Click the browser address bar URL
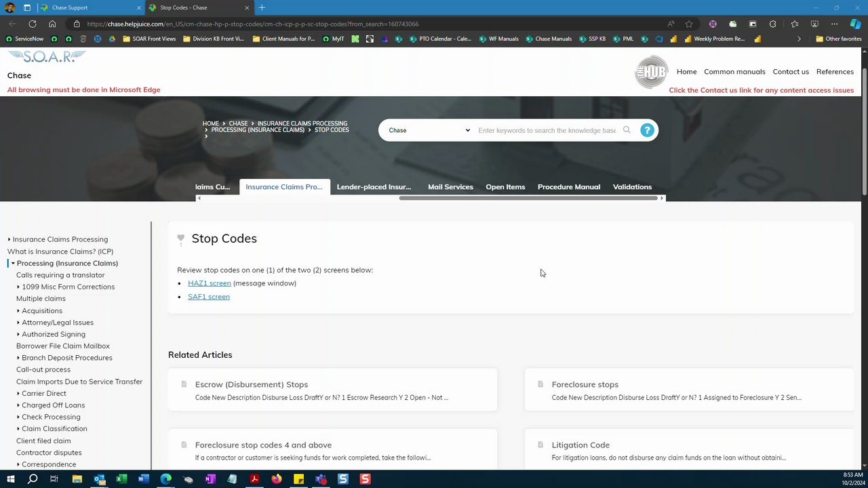The width and height of the screenshot is (868, 488). point(253,24)
